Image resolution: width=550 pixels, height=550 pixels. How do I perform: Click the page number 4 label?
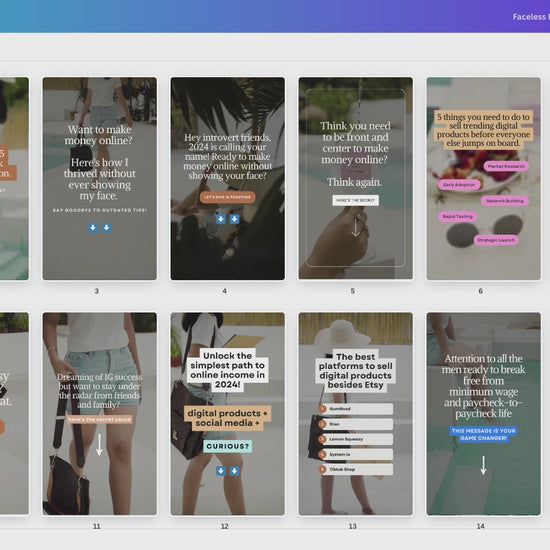(x=224, y=291)
